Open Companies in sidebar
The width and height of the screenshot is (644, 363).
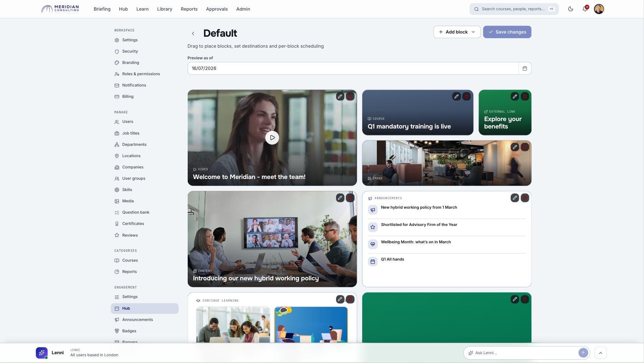click(145, 167)
